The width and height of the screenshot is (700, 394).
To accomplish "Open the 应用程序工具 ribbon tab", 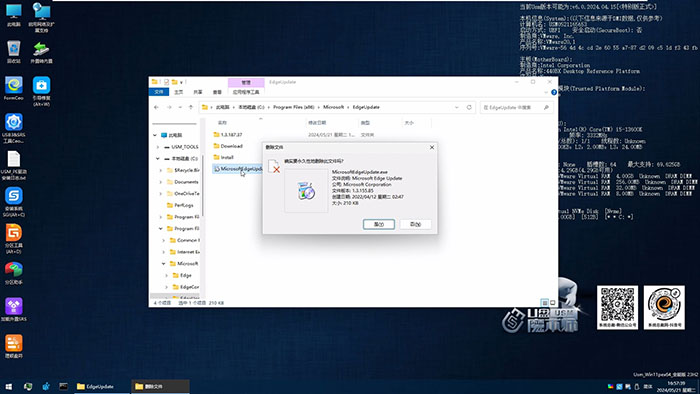I will [246, 92].
